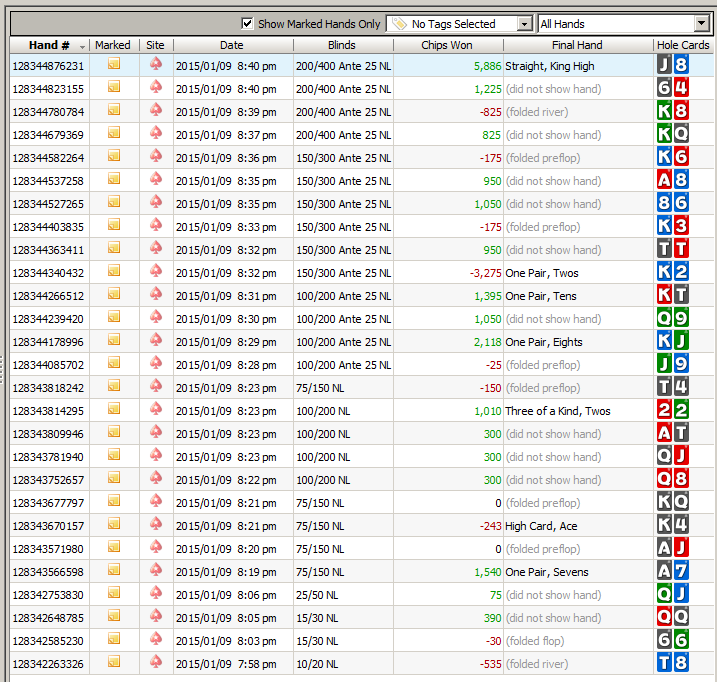Image resolution: width=717 pixels, height=682 pixels.
Task: Click A8 hole cards for hand 128344537258
Action: tap(673, 180)
